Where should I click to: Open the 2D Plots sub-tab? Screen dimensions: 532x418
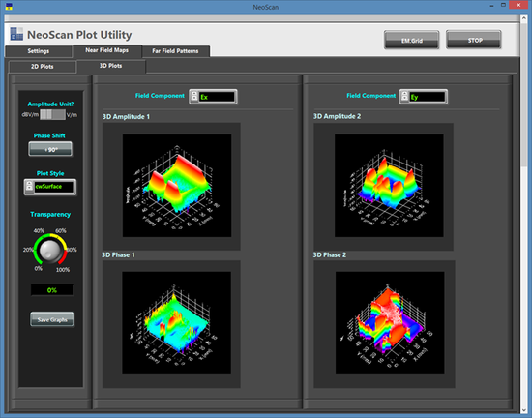coord(42,67)
